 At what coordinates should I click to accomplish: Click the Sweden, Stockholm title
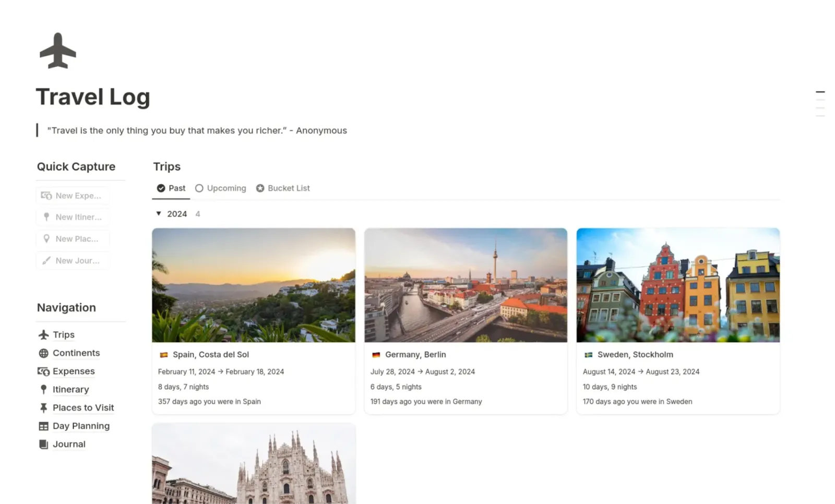click(x=635, y=355)
